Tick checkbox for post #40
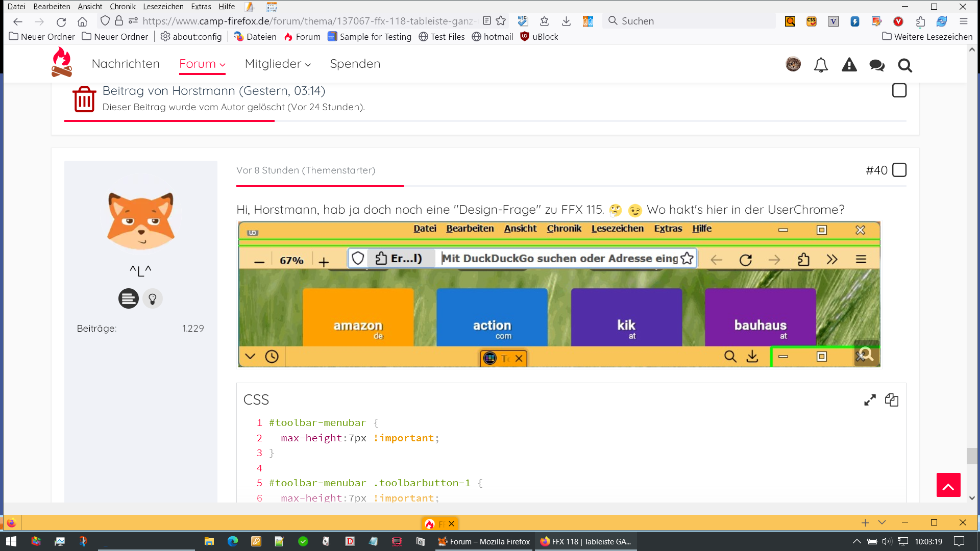The width and height of the screenshot is (980, 551). click(899, 170)
